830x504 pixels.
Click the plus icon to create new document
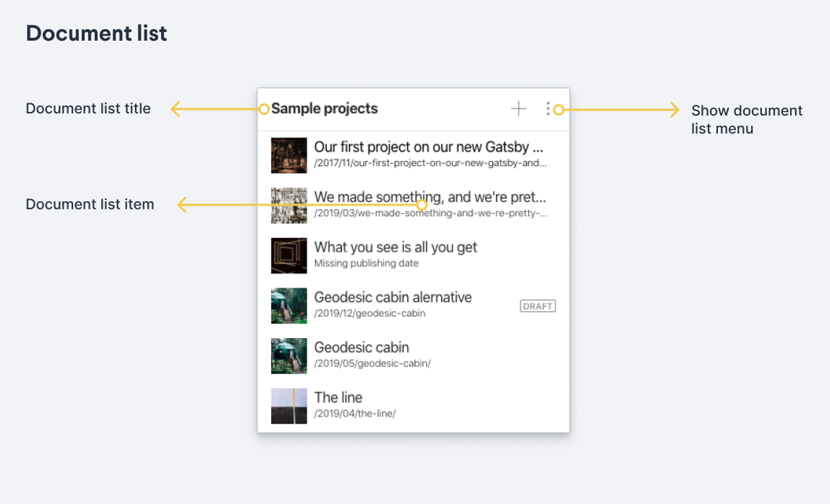click(x=518, y=109)
